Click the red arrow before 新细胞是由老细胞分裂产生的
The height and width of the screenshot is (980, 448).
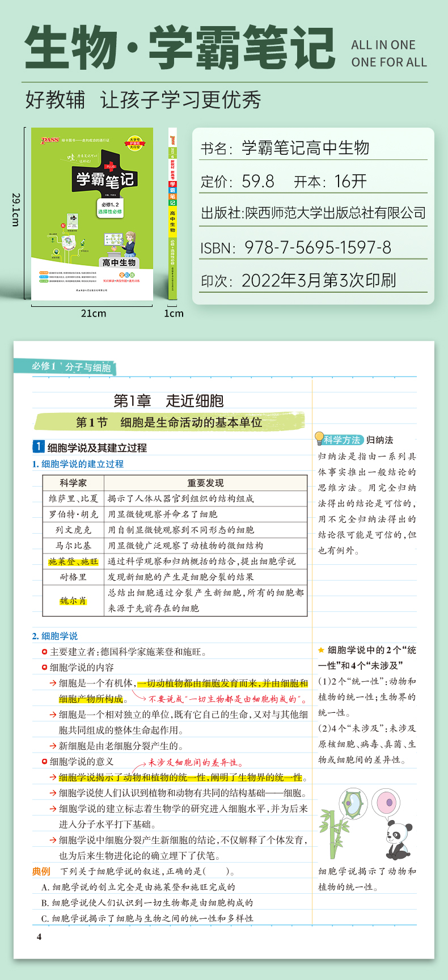(x=53, y=746)
